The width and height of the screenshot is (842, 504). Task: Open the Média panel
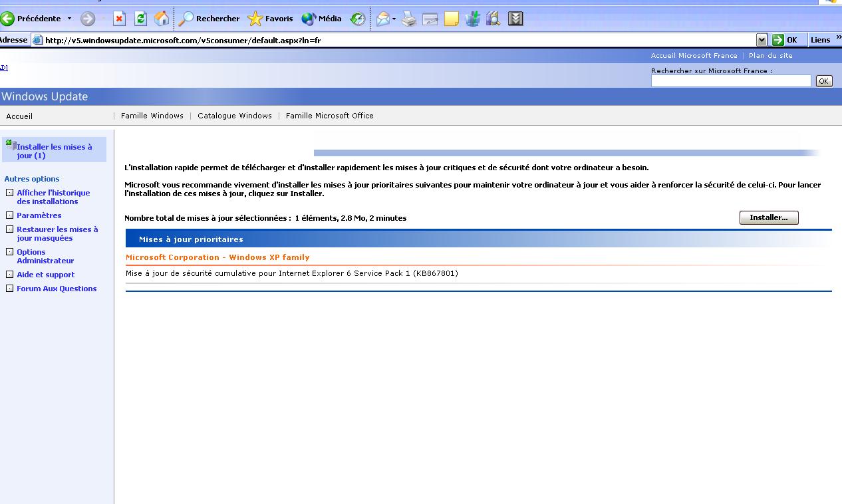point(321,19)
